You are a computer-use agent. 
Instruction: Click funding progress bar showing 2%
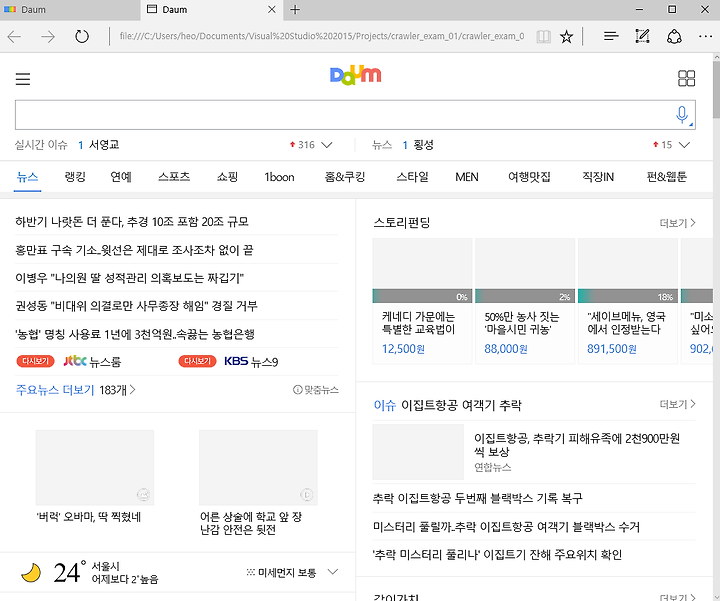(525, 297)
